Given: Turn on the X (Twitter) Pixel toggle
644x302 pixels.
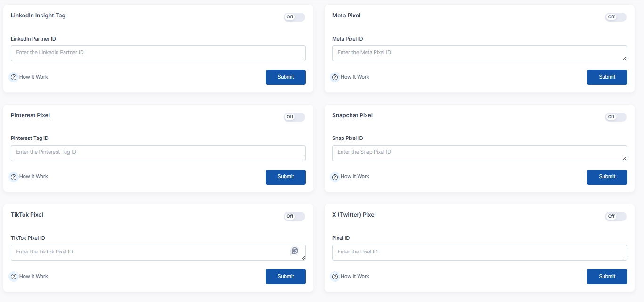Looking at the screenshot, I should pos(616,216).
